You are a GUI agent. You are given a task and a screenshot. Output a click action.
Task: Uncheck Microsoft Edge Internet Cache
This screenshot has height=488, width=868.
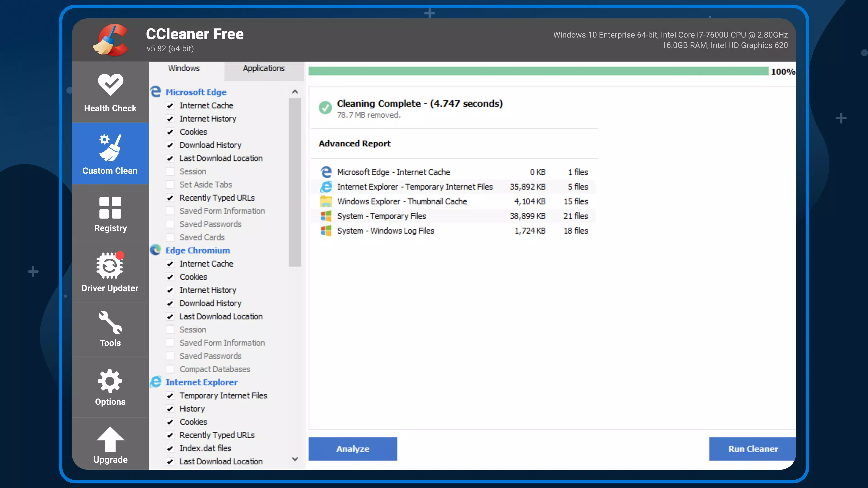170,106
